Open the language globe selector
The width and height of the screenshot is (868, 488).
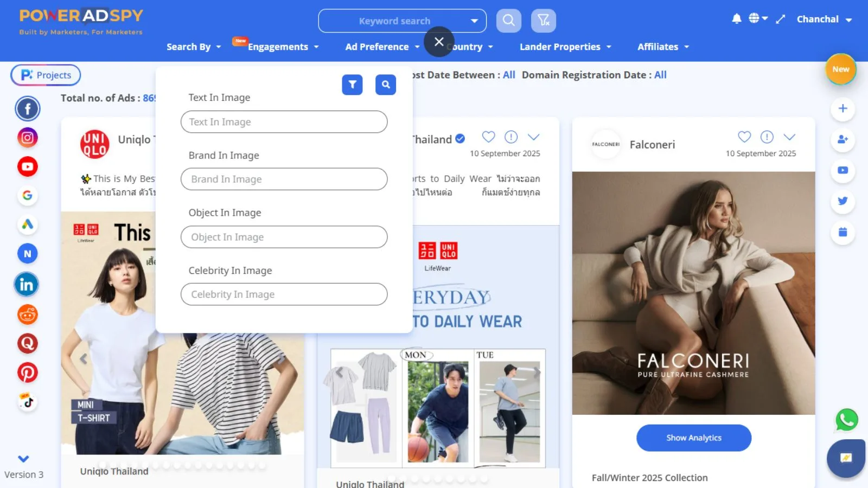coord(758,18)
